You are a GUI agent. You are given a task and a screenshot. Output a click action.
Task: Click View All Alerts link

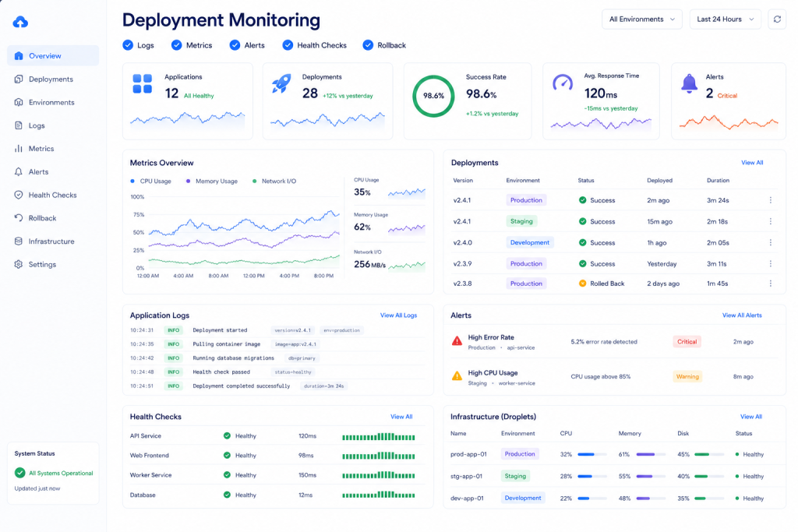(742, 315)
